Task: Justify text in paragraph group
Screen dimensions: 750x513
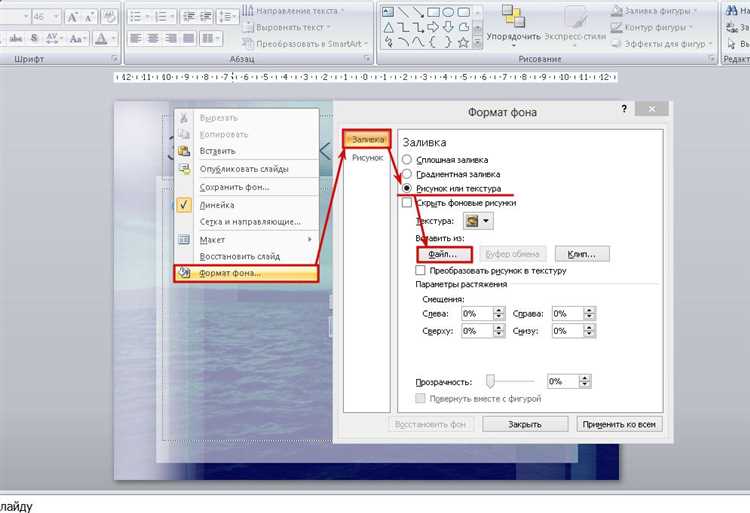Action: coord(188,38)
